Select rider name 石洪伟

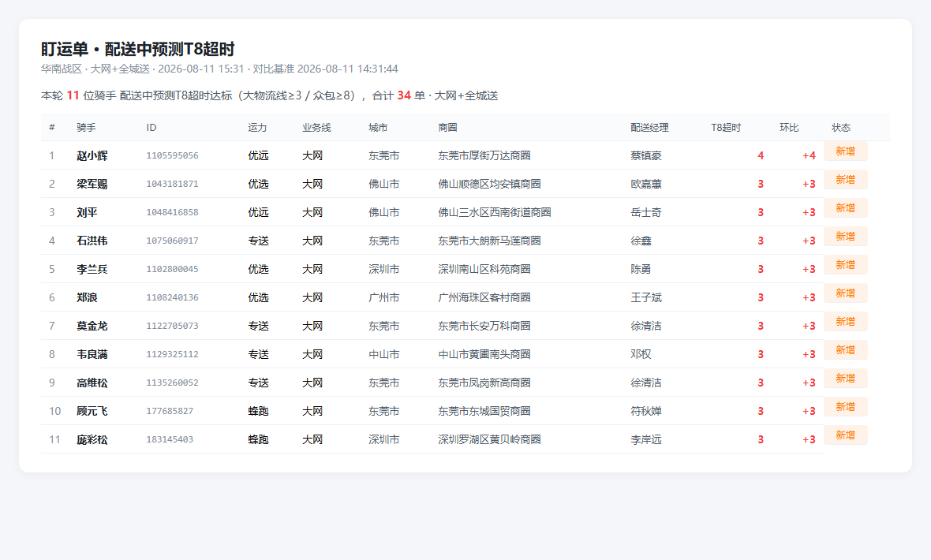[x=92, y=241]
